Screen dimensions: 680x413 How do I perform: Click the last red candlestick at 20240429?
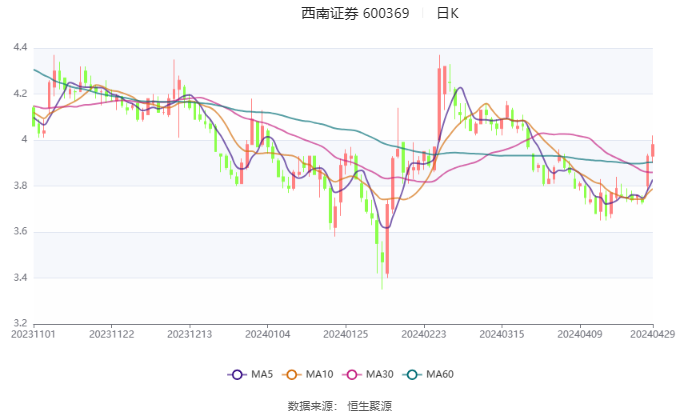(x=652, y=150)
